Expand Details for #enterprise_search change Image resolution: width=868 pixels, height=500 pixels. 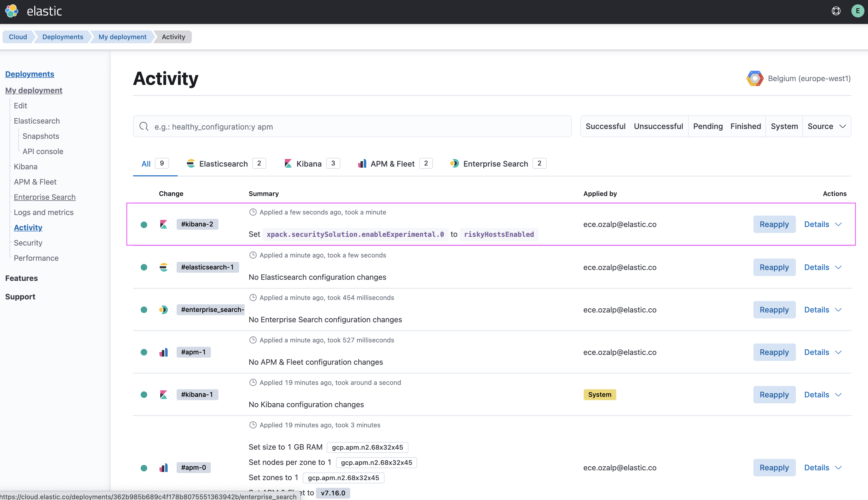tap(823, 310)
